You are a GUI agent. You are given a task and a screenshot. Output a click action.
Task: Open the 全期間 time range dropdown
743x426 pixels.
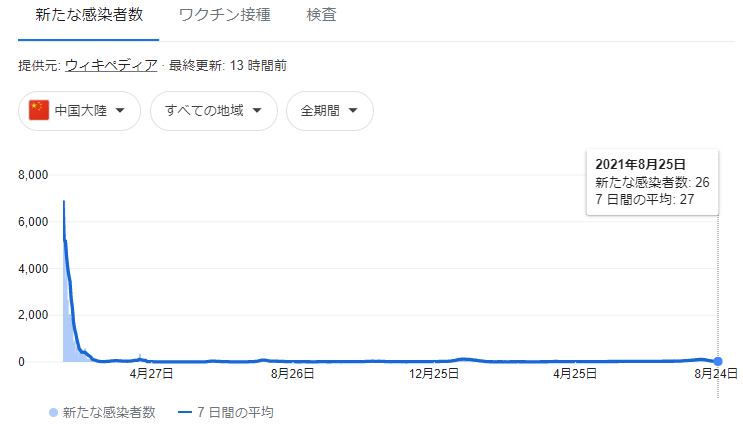click(x=330, y=111)
